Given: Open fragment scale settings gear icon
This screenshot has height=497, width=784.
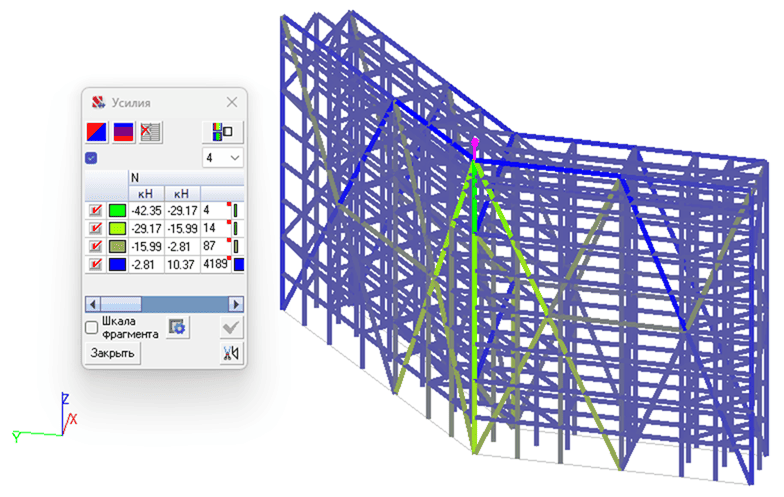Looking at the screenshot, I should point(178,327).
